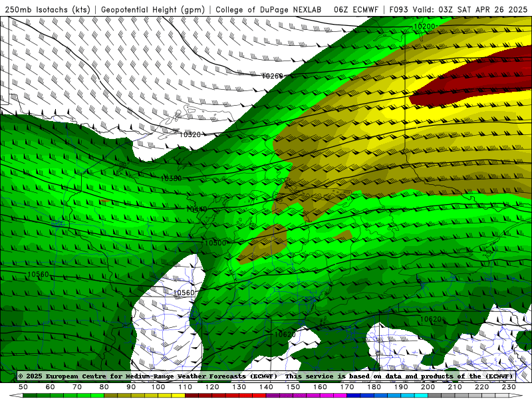Click the 10320 geopotential contour label
This screenshot has width=532, height=399.
point(190,135)
